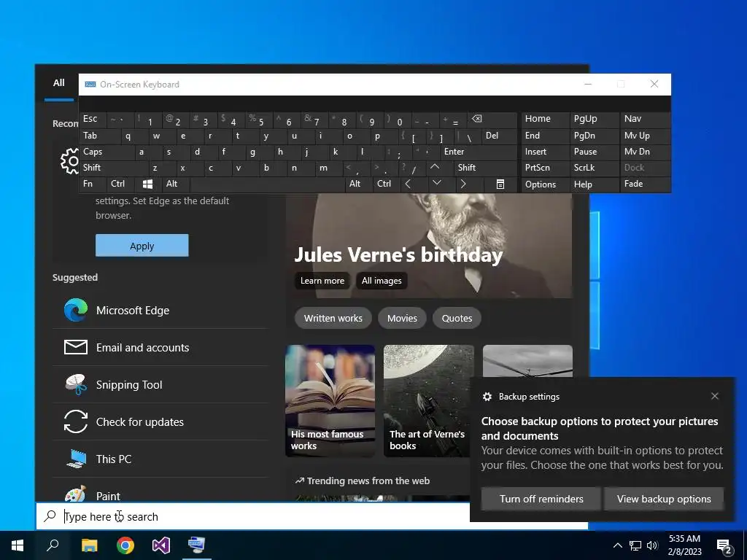Screen dimensions: 747x560
Task: Click Help key on On-Screen Keyboard
Action: click(594, 184)
